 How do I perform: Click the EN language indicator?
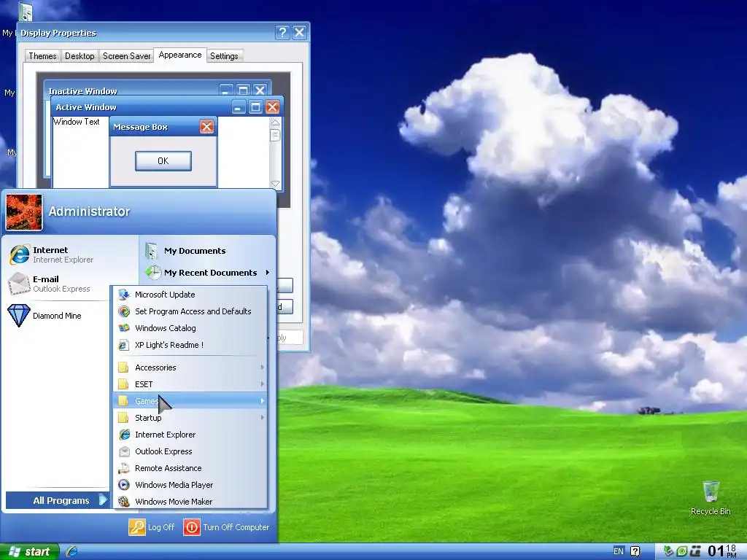coord(619,551)
